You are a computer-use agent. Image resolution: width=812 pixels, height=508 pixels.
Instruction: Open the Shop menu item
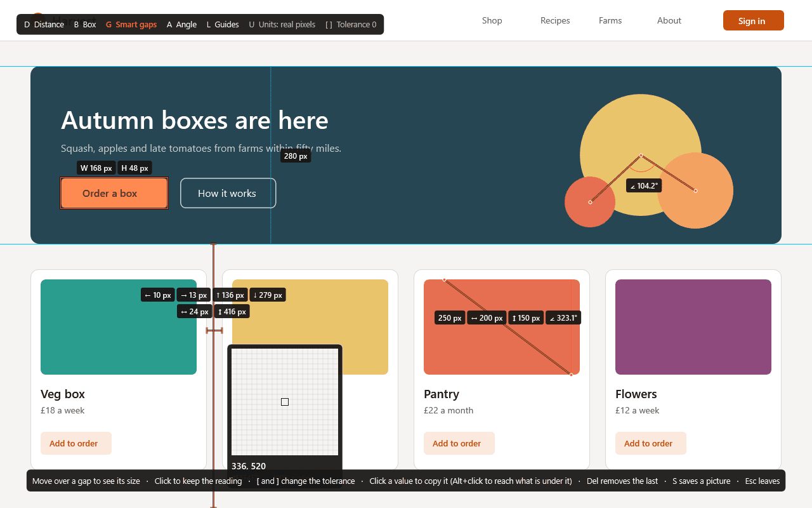tap(492, 21)
